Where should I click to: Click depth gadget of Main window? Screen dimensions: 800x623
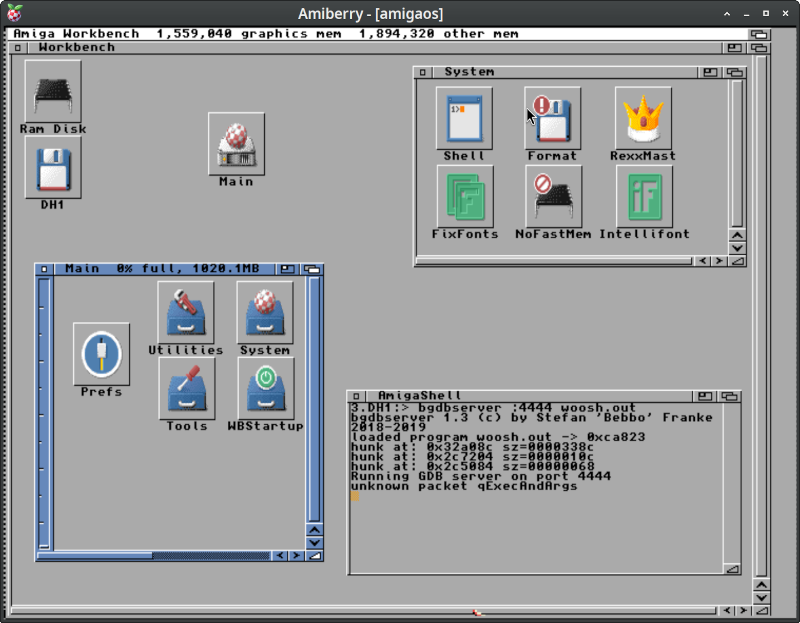pyautogui.click(x=312, y=269)
